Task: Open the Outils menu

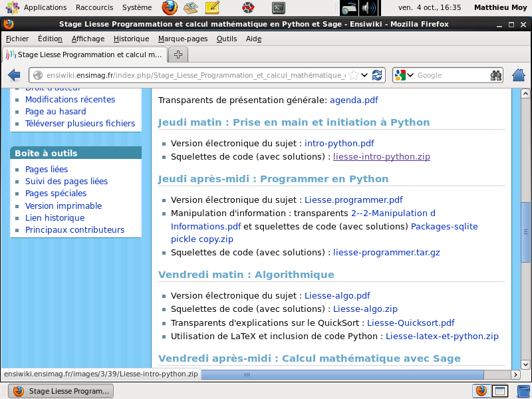Action: (227, 39)
